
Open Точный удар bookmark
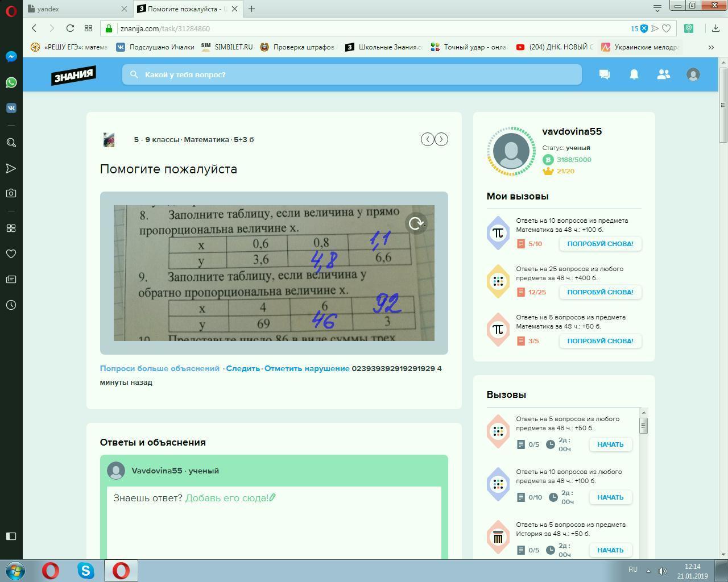[x=469, y=47]
